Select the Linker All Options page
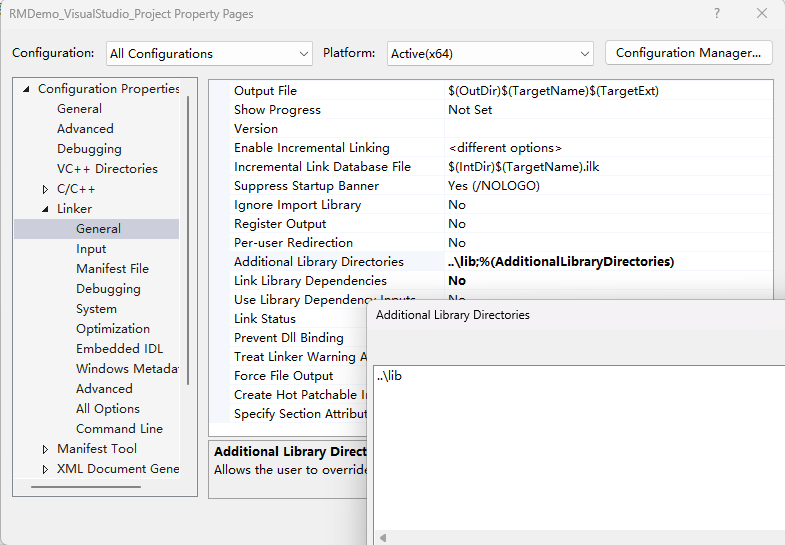 click(108, 409)
